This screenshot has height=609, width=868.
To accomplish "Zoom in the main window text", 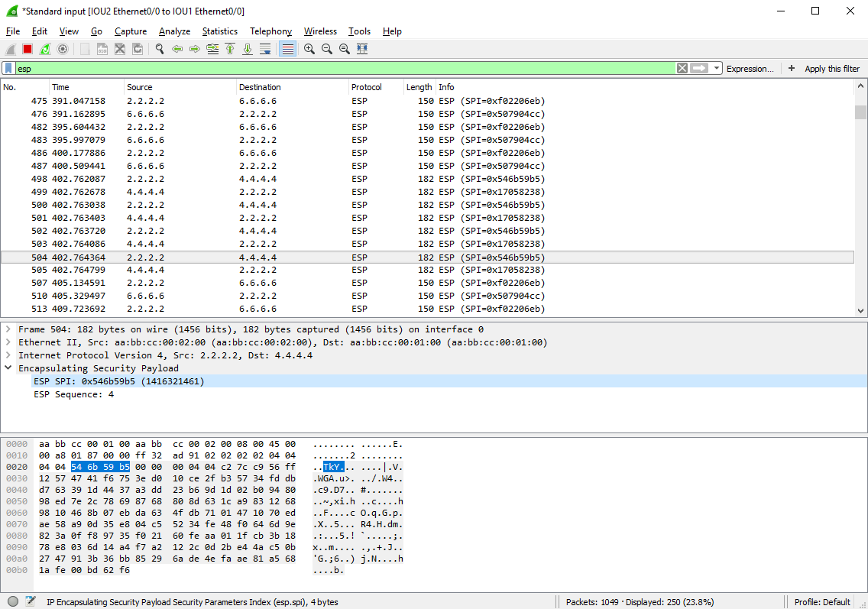I will tap(309, 49).
